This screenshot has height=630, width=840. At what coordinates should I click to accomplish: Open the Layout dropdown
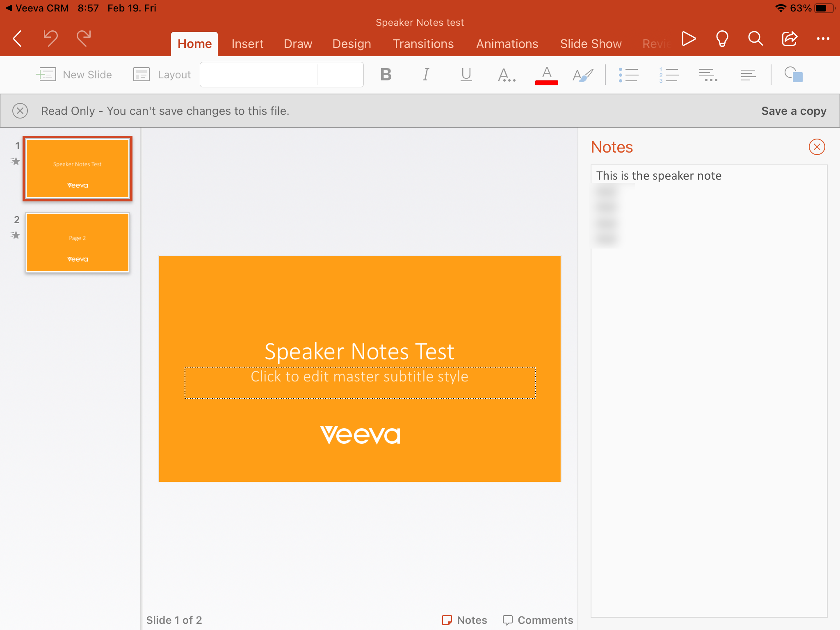162,75
